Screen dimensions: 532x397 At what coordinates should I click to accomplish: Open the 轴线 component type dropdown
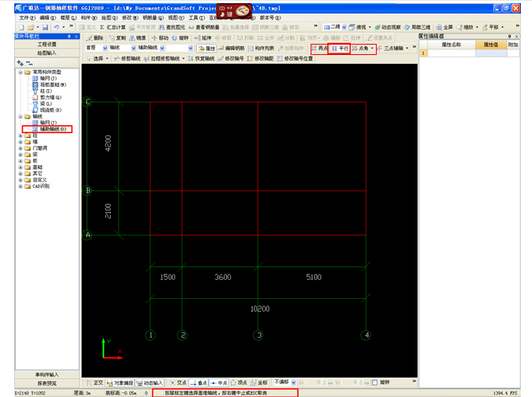(134, 48)
